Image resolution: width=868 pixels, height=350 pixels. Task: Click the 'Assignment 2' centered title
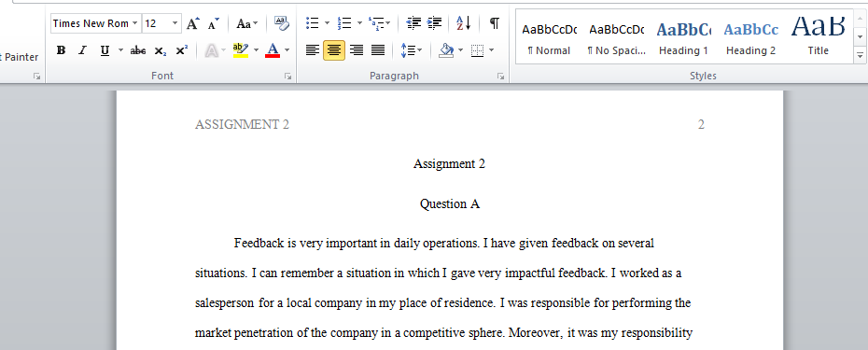point(449,164)
